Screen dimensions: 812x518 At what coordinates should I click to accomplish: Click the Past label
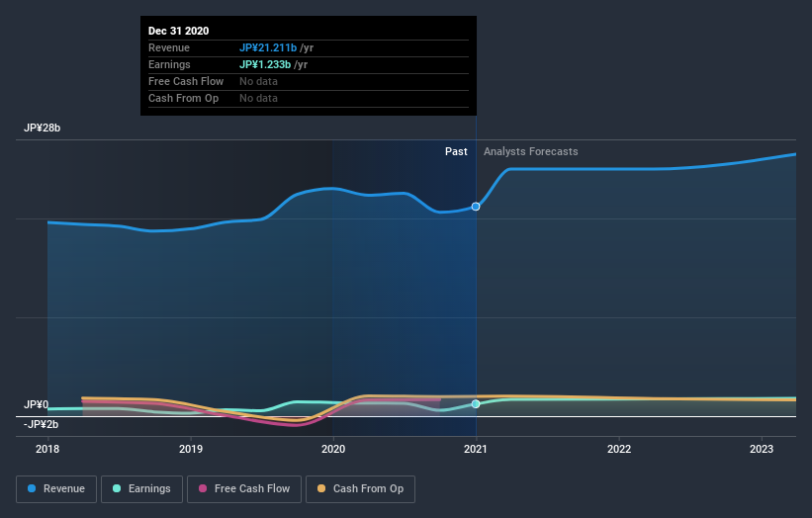click(456, 151)
